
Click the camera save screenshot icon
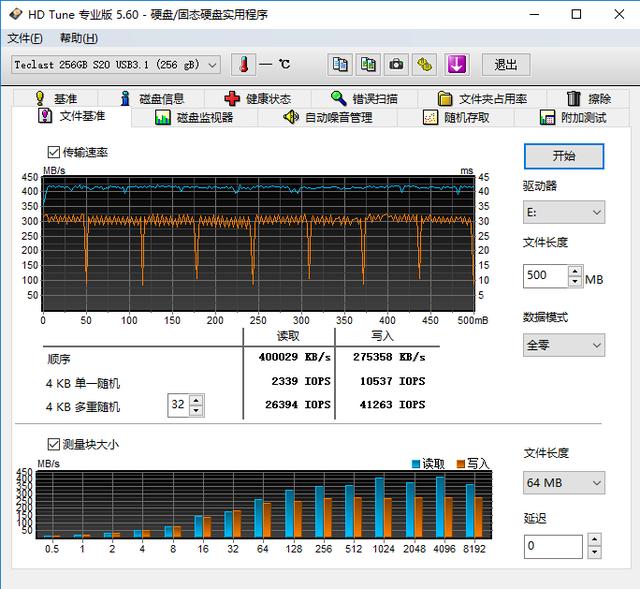pyautogui.click(x=397, y=65)
